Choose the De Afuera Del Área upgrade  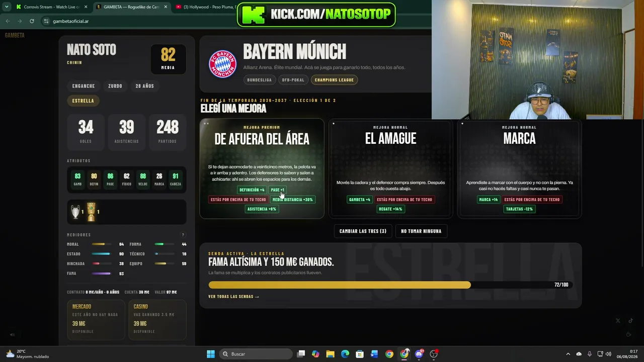(x=262, y=168)
